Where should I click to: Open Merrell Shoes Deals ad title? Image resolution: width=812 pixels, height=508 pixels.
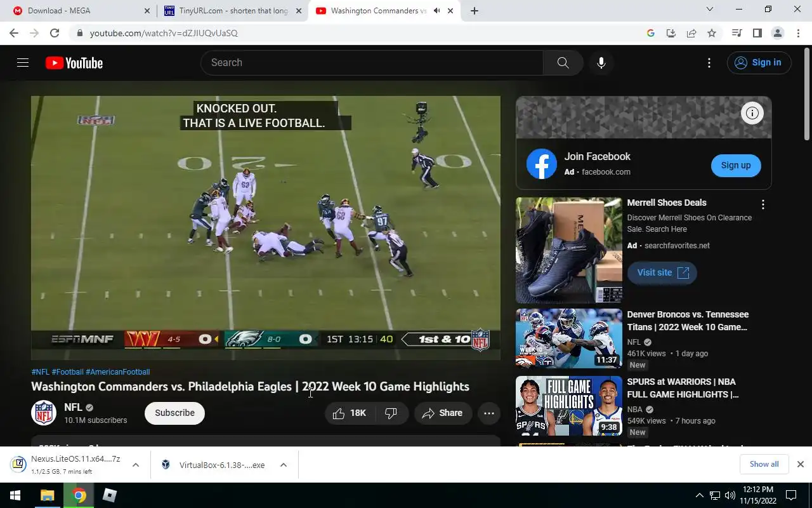tap(667, 203)
